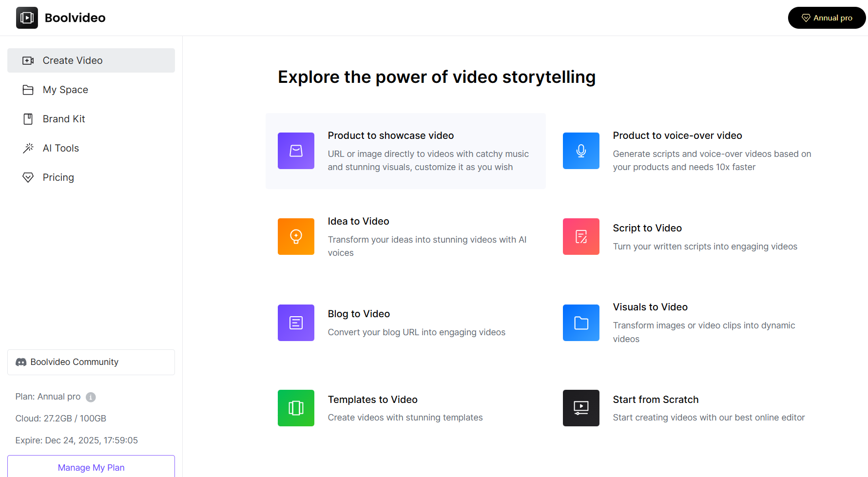Click the Generate scripts and voice-over videos description
The image size is (868, 477).
pyautogui.click(x=712, y=160)
